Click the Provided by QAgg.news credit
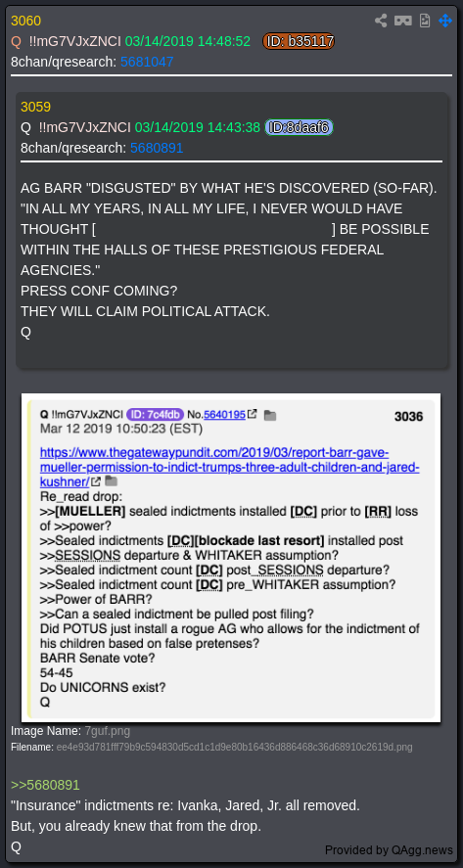 pos(389,849)
